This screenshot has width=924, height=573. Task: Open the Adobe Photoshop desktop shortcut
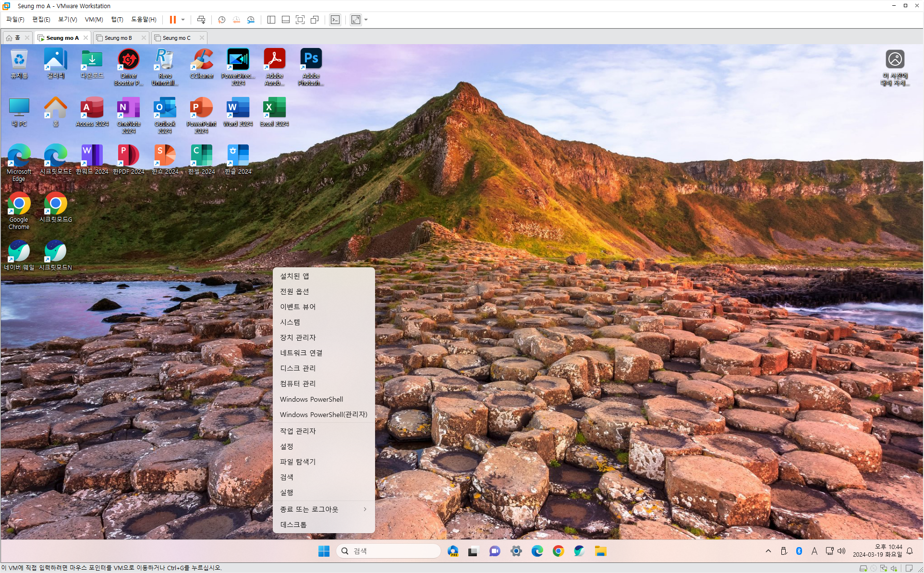click(311, 66)
